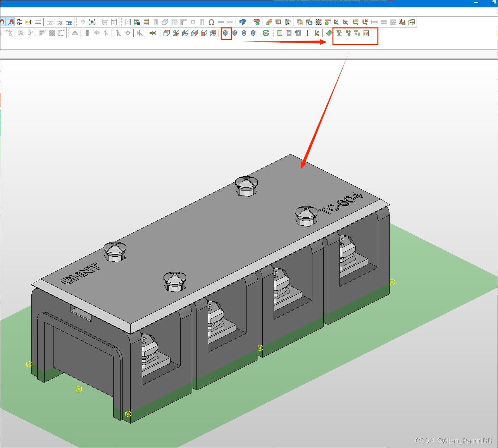Click the CHINT logo on the cover plate

click(x=81, y=273)
